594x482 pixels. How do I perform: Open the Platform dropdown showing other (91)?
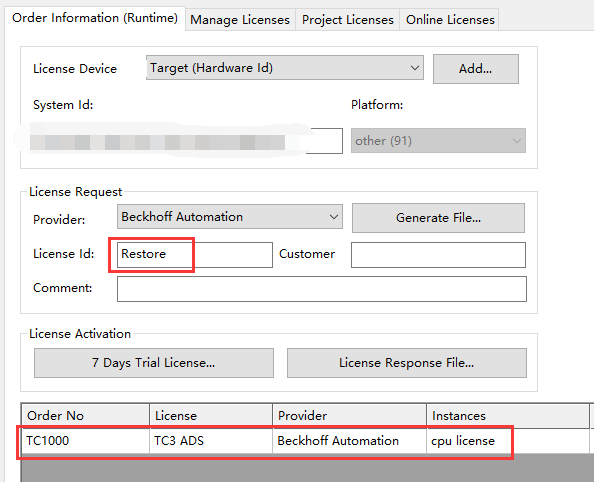click(438, 141)
